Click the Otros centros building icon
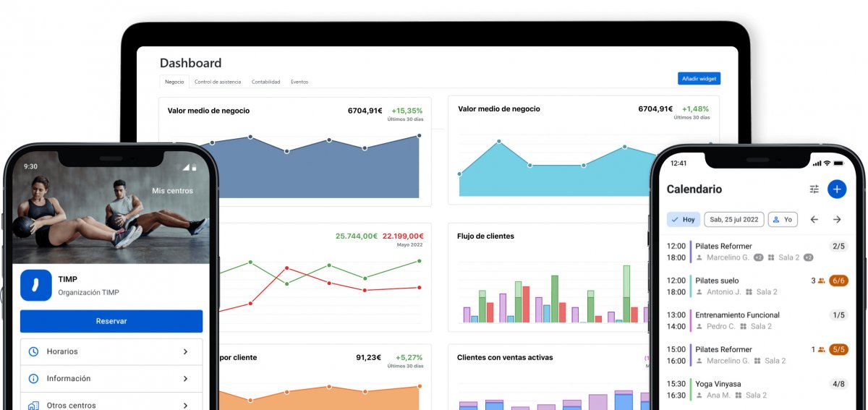This screenshot has height=410, width=868. coord(33,405)
